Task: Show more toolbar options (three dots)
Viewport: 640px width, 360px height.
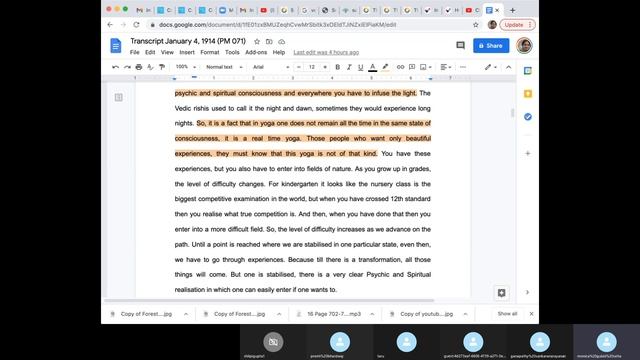Action: coord(462,67)
